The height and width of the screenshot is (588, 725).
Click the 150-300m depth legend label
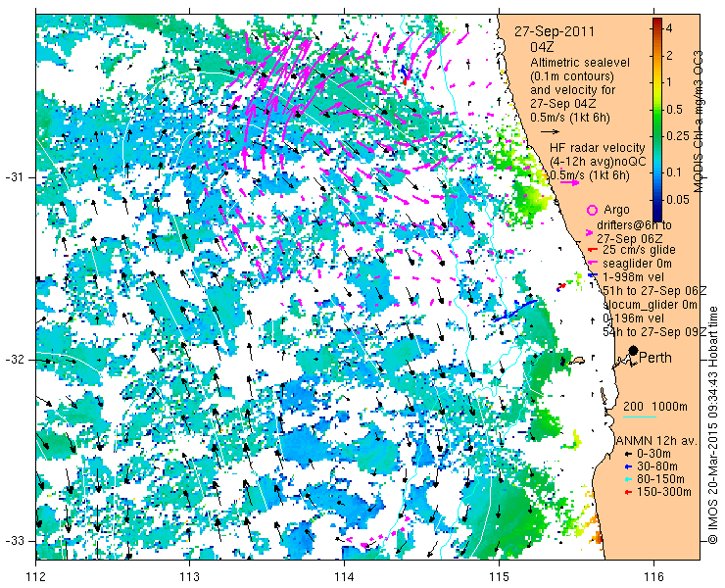pyautogui.click(x=664, y=492)
